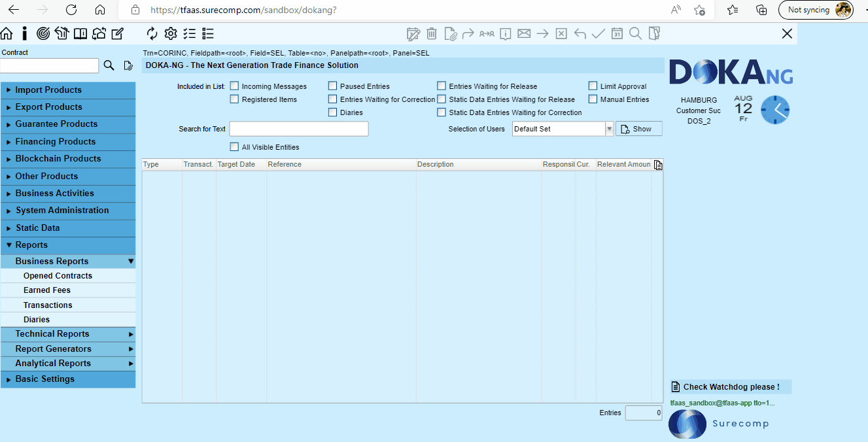Select Earned Fees report
The image size is (868, 442).
pos(47,290)
